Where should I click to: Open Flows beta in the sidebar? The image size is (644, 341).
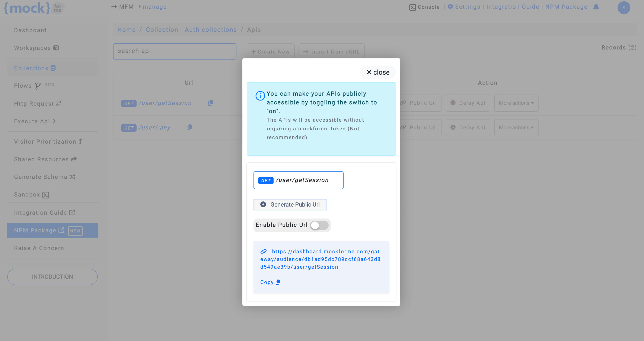(x=34, y=86)
